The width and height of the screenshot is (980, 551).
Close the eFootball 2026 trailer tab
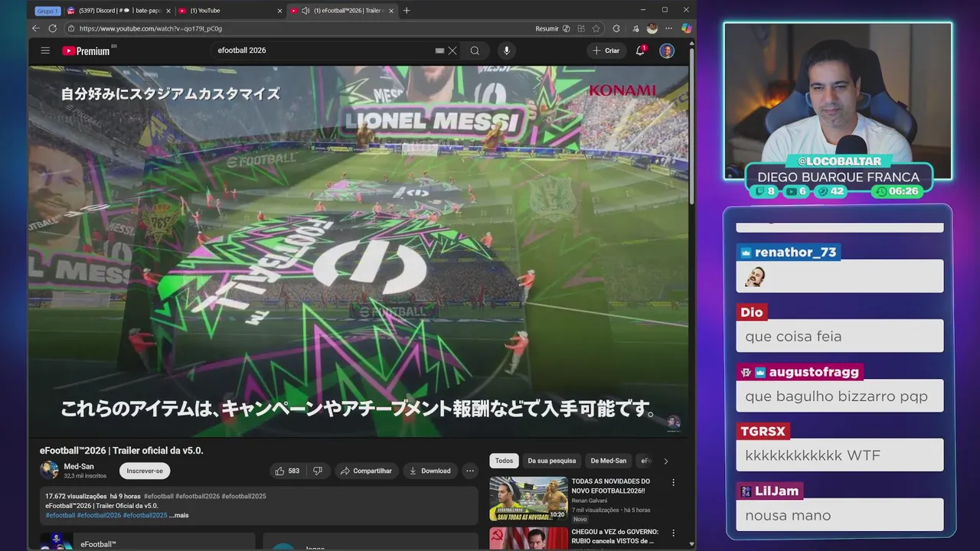[x=392, y=11]
